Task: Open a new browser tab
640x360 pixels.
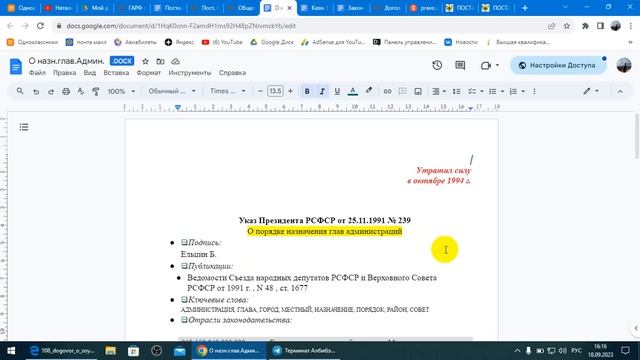Action: click(525, 8)
